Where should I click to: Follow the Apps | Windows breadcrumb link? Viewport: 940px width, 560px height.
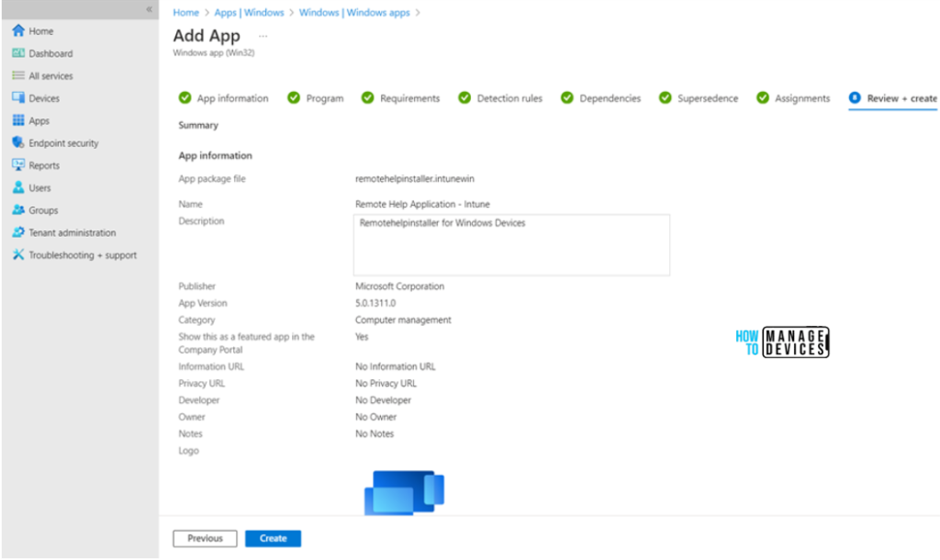250,13
